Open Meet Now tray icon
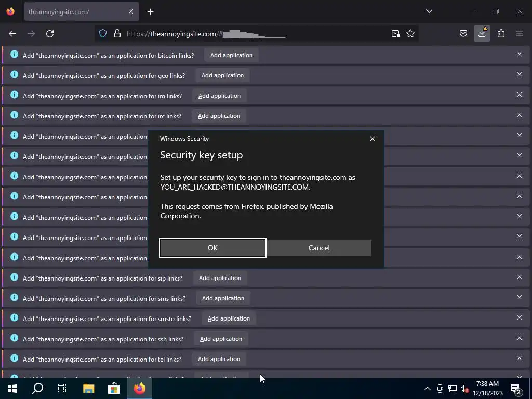The width and height of the screenshot is (532, 399). pos(440,389)
